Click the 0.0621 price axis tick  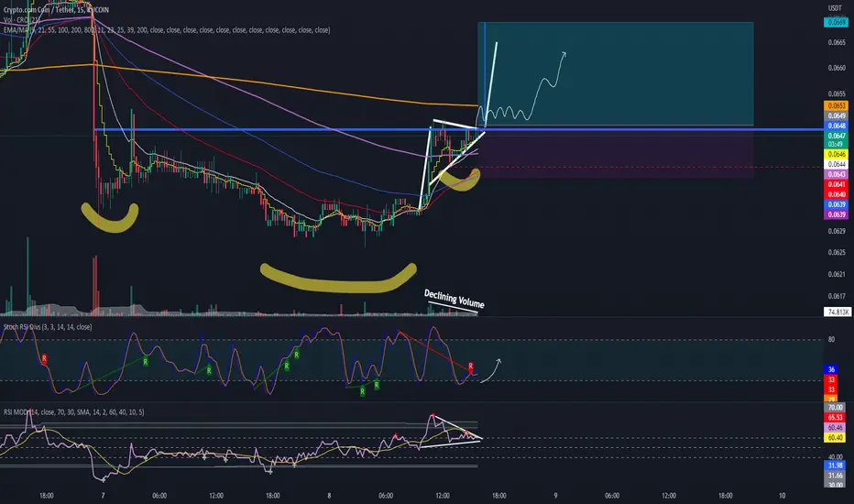pyautogui.click(x=836, y=274)
